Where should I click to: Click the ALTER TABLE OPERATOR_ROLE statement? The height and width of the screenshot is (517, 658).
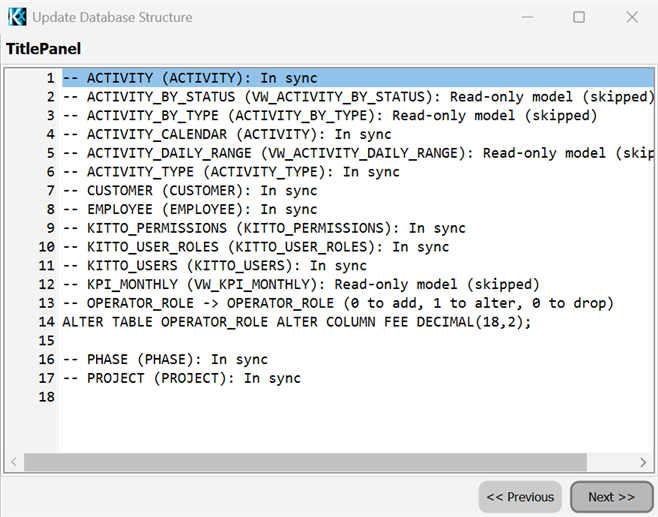297,322
